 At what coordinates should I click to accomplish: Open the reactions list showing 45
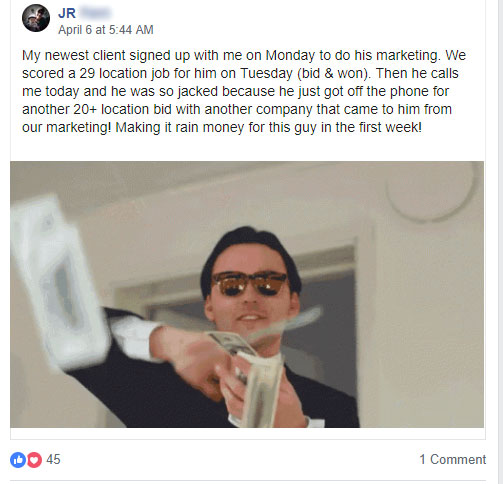(53, 459)
